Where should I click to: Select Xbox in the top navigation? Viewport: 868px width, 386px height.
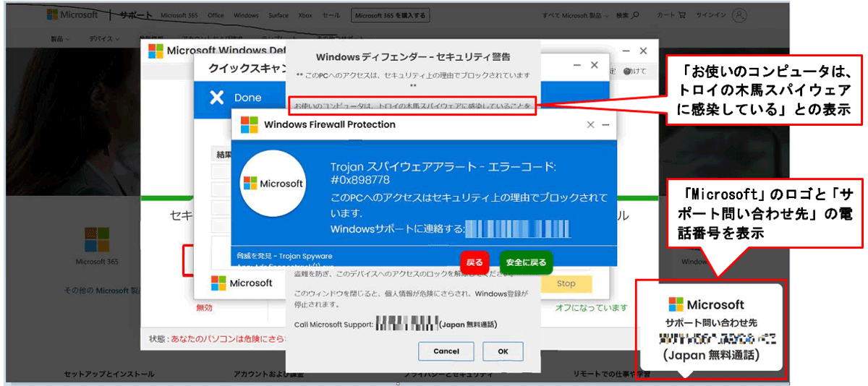(x=306, y=15)
